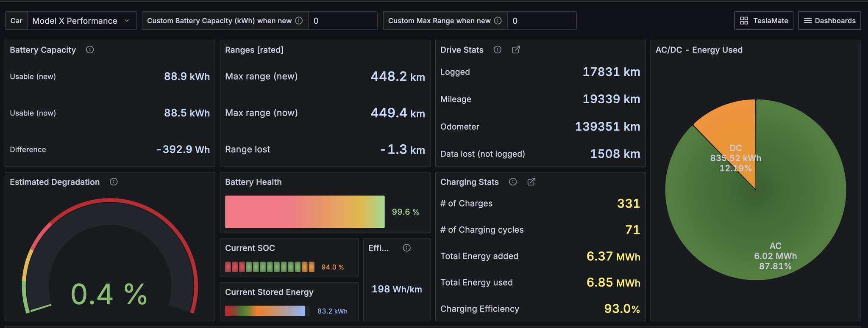Viewport: 868px width, 328px height.
Task: Click the Custom Max Range input field
Action: (542, 21)
